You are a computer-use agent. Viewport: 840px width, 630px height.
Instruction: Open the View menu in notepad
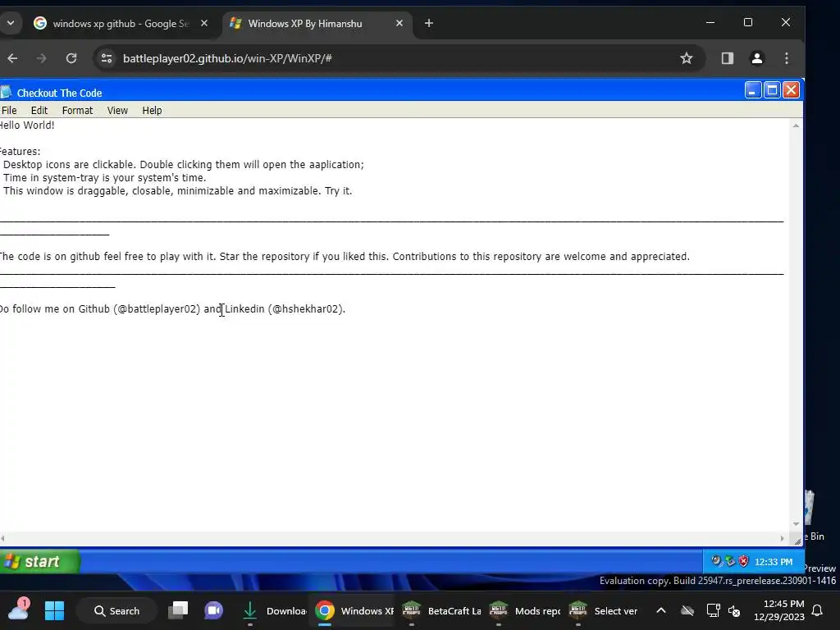(x=117, y=111)
